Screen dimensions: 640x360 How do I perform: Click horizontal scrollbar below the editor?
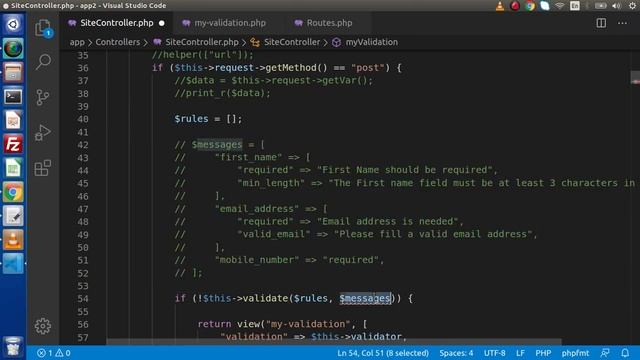coord(334,341)
